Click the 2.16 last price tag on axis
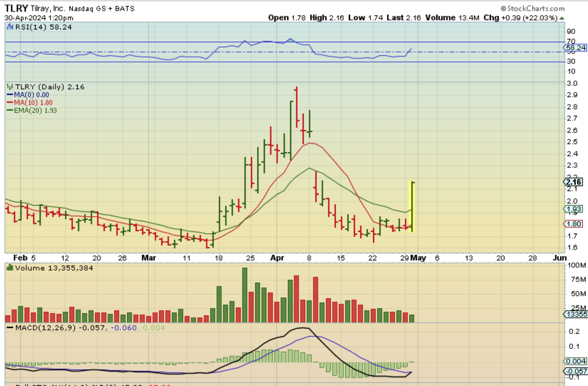This screenshot has height=386, width=588. (573, 182)
